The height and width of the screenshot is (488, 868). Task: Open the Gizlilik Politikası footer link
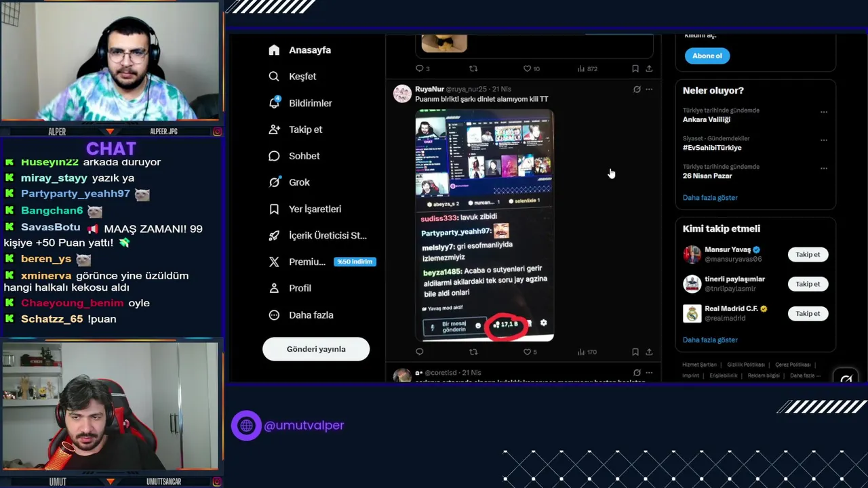tap(745, 365)
